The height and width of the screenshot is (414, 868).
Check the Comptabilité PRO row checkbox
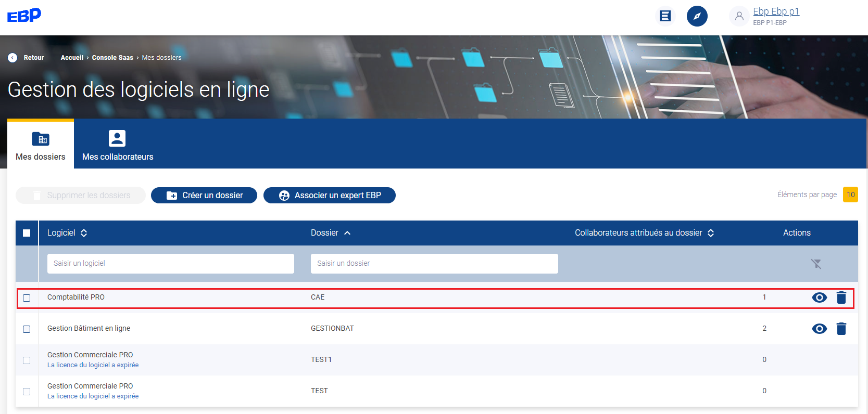coord(27,298)
